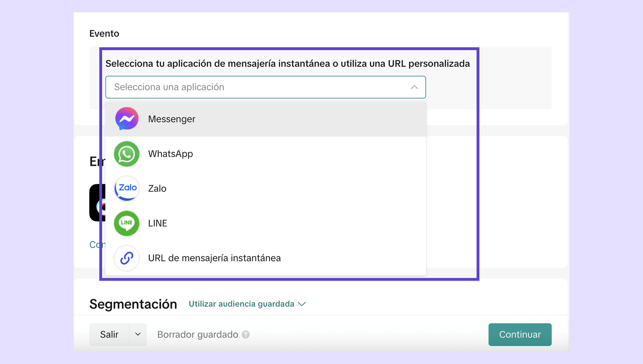The width and height of the screenshot is (643, 364).
Task: Click the green WhatsApp logo icon
Action: [126, 154]
